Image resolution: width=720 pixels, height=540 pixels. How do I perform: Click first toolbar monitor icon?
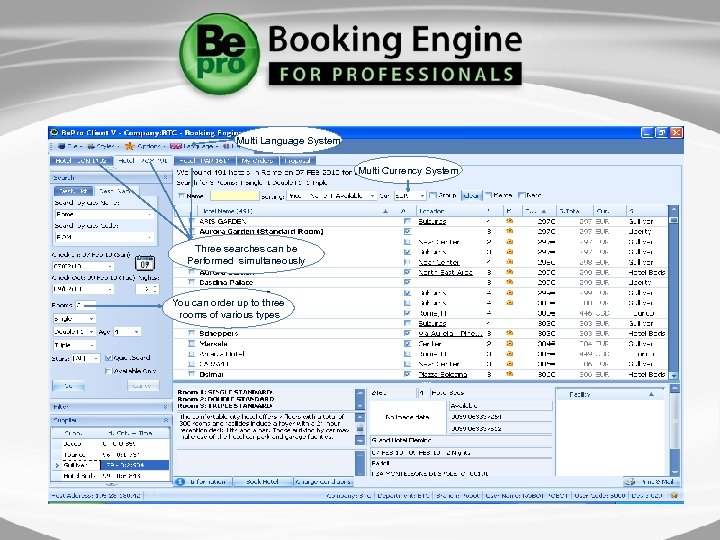point(62,146)
